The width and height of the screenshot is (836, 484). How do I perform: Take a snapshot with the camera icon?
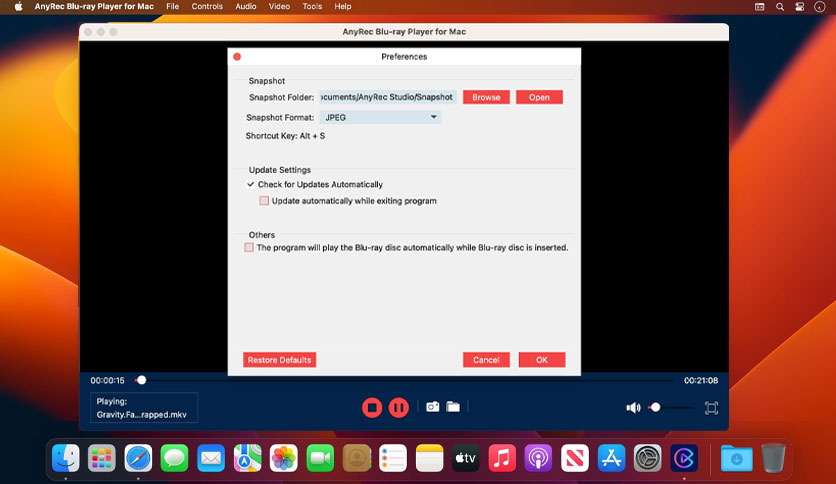(432, 407)
